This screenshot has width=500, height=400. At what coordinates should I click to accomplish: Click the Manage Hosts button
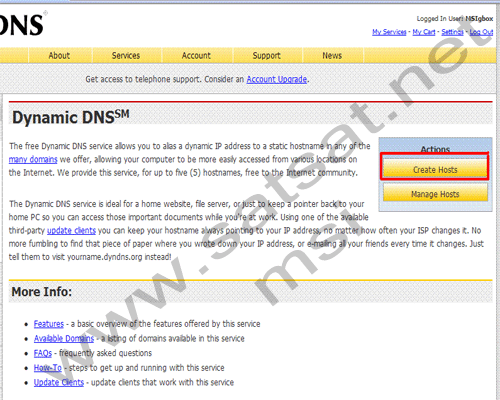tap(435, 194)
